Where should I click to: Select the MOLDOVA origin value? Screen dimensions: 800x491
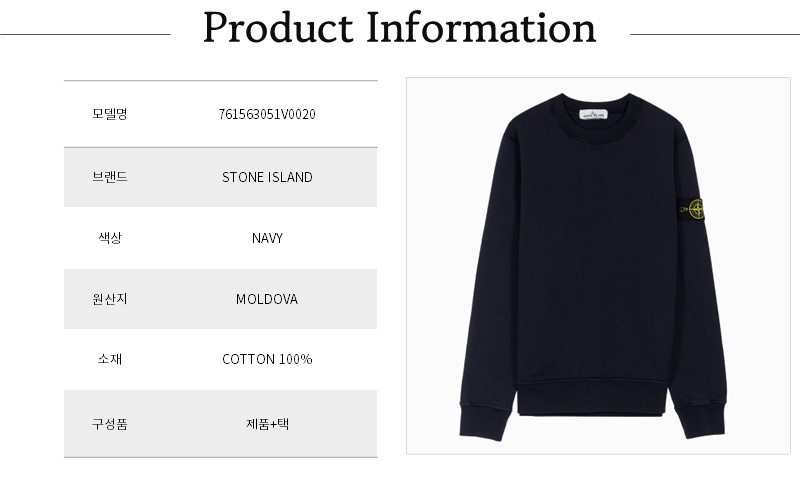[x=267, y=299]
